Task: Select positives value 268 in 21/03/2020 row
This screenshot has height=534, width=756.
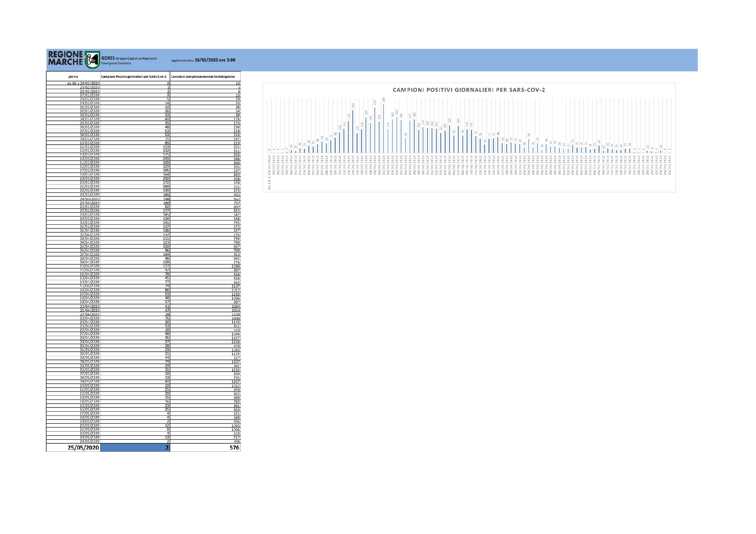Action: [x=166, y=187]
